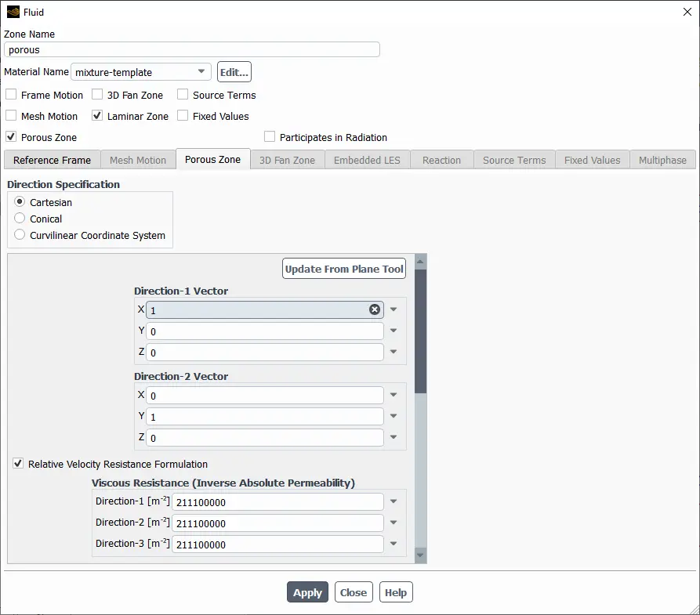Click Viscous Resistance Direction-2 value field
Viewport: 700px width, 615px height.
[277, 523]
